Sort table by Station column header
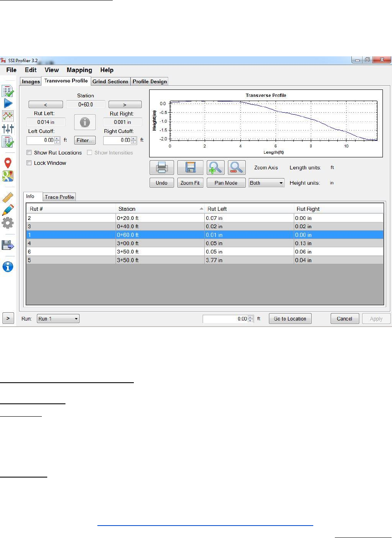This screenshot has height=538, width=392. [x=160, y=209]
